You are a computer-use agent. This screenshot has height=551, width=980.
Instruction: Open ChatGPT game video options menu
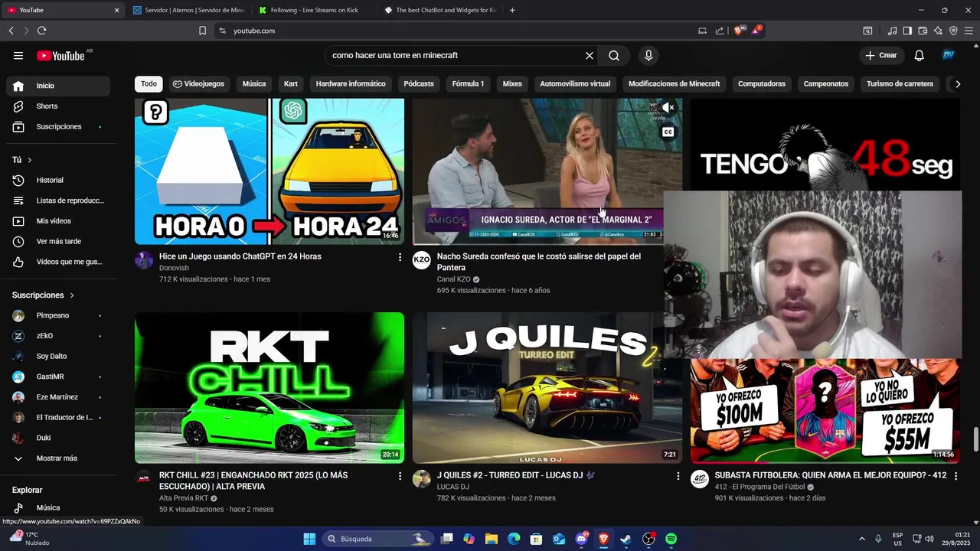[400, 257]
